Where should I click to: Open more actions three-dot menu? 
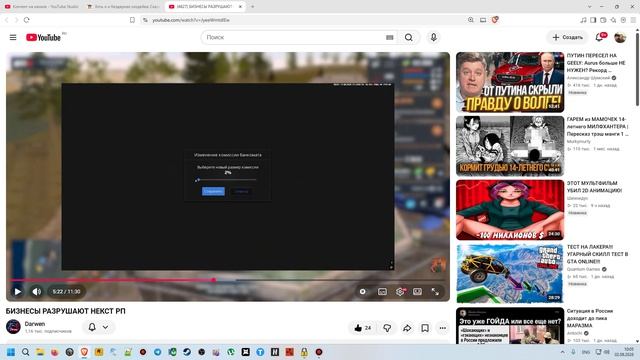pos(443,328)
